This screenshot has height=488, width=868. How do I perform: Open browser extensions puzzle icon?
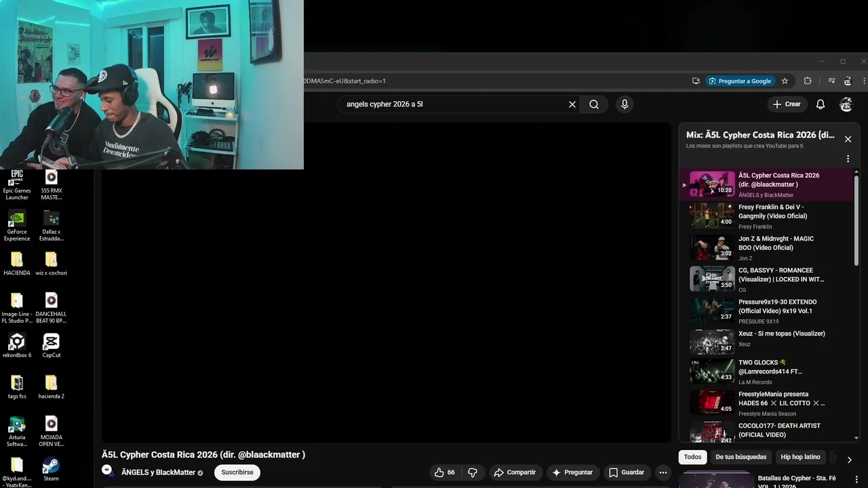[x=807, y=81]
